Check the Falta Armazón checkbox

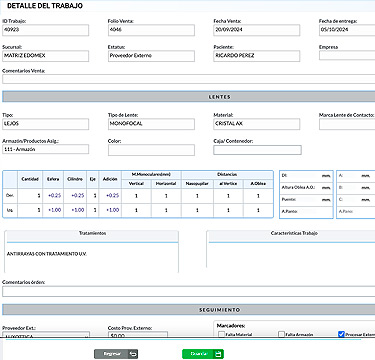[282, 334]
